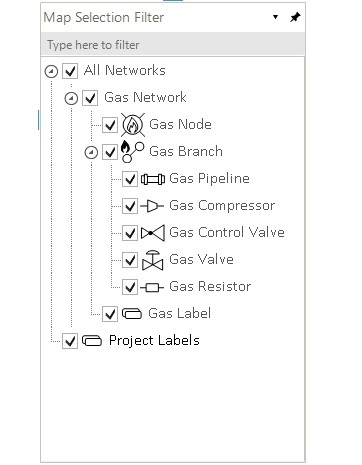The image size is (362, 465).
Task: Select the Project Labels tree item
Action: coord(154,341)
